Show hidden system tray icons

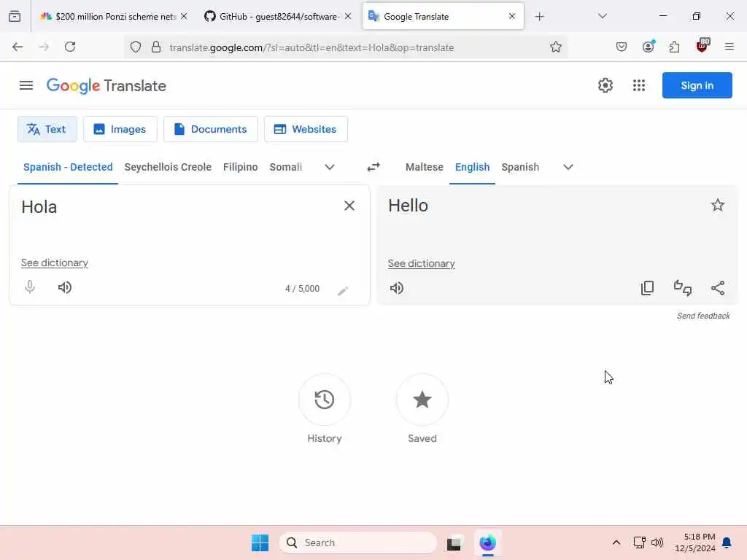tap(616, 542)
